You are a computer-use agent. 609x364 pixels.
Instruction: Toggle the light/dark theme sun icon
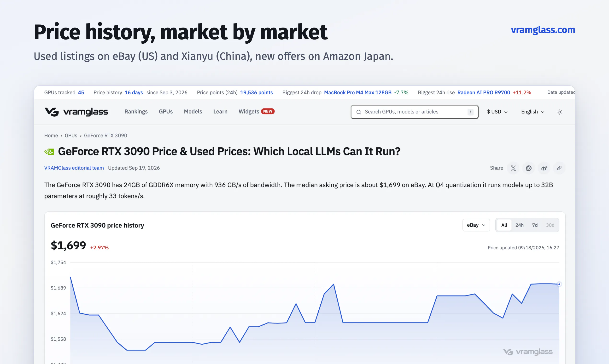pos(559,112)
